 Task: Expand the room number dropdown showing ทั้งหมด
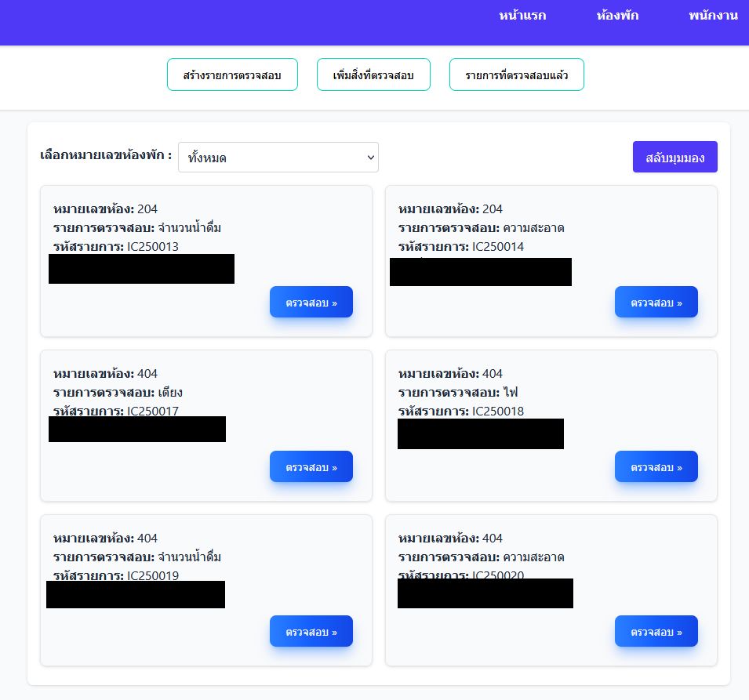[278, 158]
